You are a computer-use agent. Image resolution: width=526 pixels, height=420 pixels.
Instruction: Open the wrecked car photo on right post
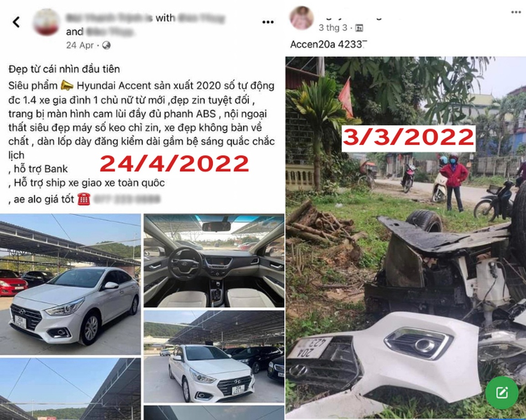click(x=406, y=238)
